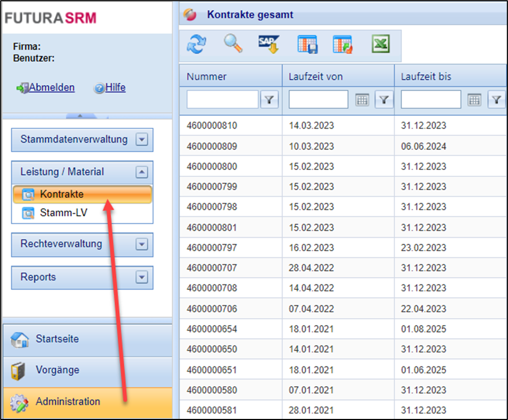Screen dimensions: 508x420
Task: Switch to the Startseite navigation tab
Action: 57,339
